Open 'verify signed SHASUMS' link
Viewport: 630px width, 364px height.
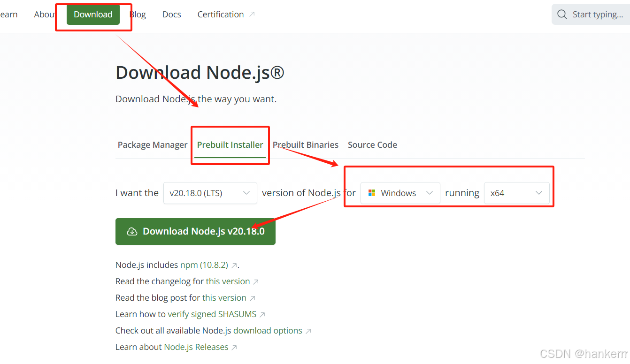click(212, 314)
